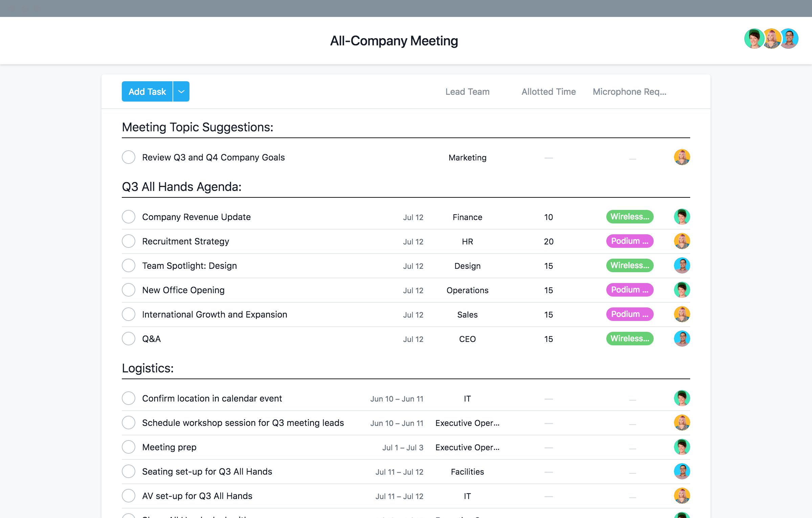812x518 pixels.
Task: Open the dropdown arrow next to Add Task
Action: pos(182,91)
